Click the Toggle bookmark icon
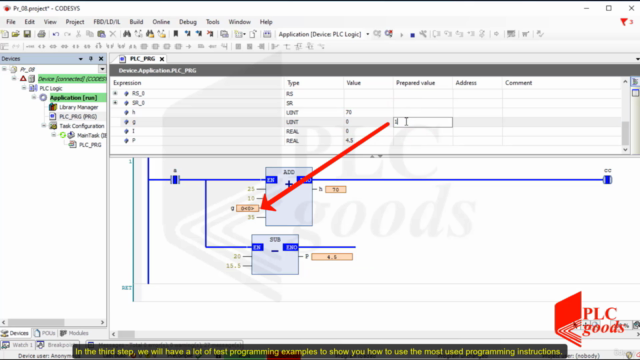640x360 pixels. pyautogui.click(x=176, y=34)
